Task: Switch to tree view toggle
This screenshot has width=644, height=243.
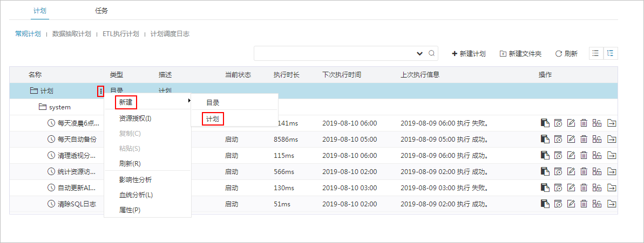Action: tap(611, 53)
